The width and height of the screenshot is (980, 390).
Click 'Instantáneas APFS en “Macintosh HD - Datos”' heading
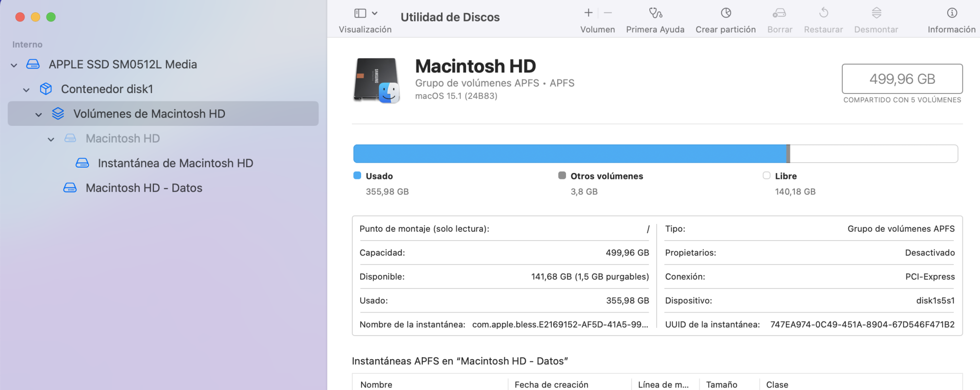click(x=460, y=361)
